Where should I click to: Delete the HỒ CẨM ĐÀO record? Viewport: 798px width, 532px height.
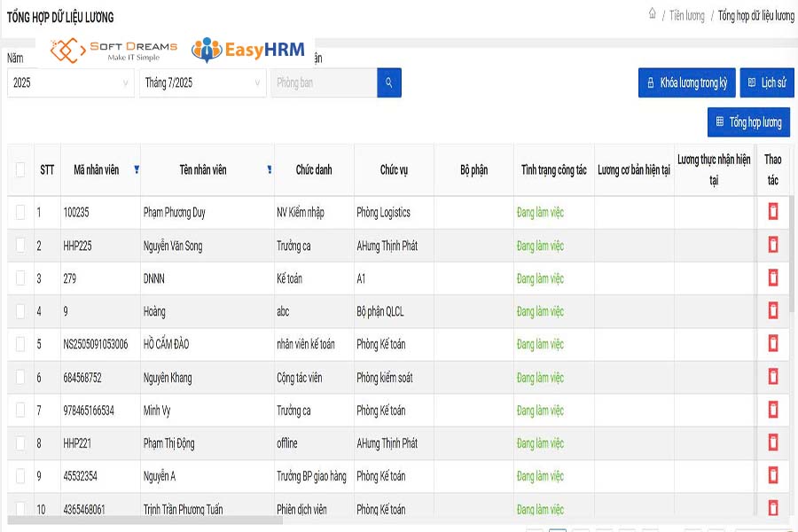tap(772, 343)
